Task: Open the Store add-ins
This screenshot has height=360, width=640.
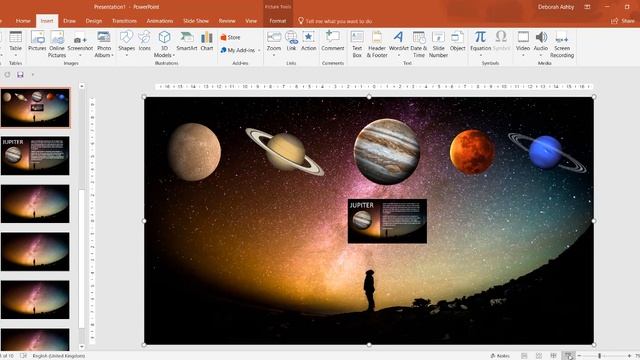Action: [x=230, y=37]
